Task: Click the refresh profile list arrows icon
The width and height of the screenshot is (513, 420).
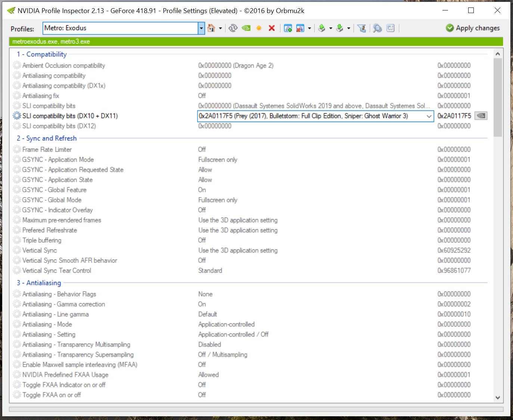Action: tap(233, 28)
